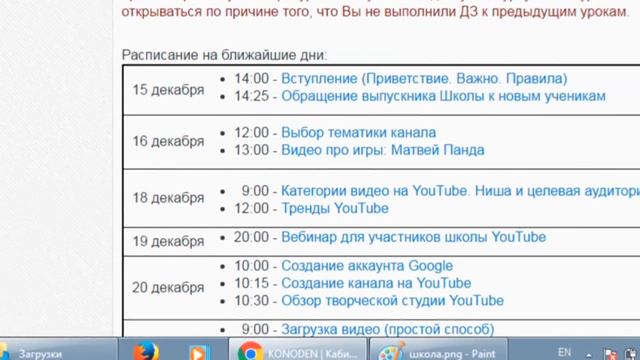Click the 14:00 time entry
640x360 pixels.
[x=251, y=78]
